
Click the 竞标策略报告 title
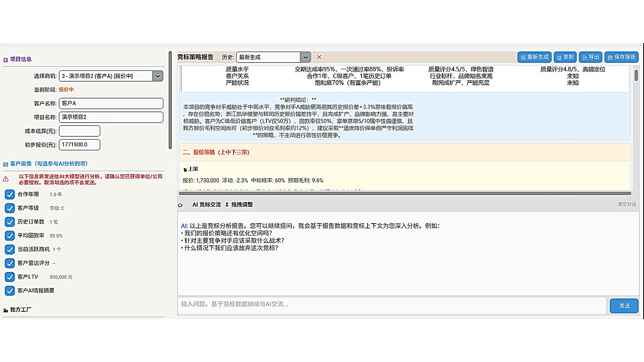tap(195, 57)
